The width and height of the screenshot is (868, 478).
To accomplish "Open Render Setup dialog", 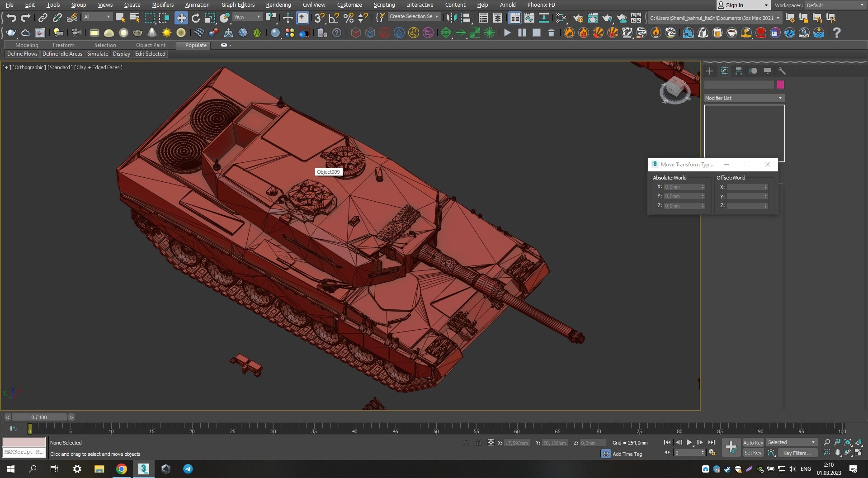I will click(x=577, y=17).
